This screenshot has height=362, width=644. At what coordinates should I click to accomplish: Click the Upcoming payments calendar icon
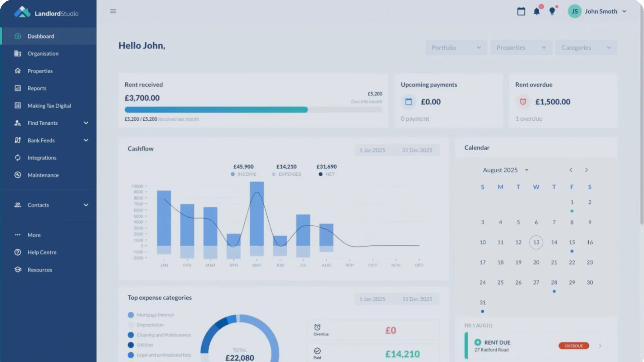pos(409,102)
